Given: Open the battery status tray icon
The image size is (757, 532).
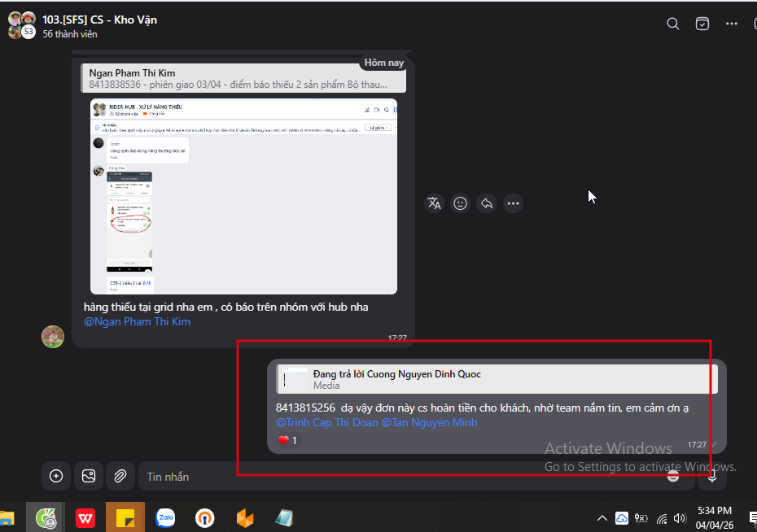Looking at the screenshot, I should tap(641, 518).
